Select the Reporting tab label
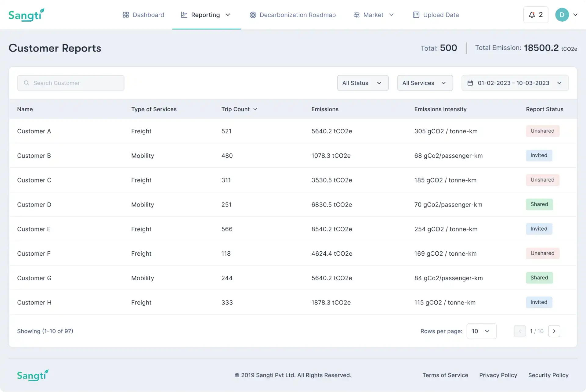Image resolution: width=586 pixels, height=392 pixels. pyautogui.click(x=205, y=15)
